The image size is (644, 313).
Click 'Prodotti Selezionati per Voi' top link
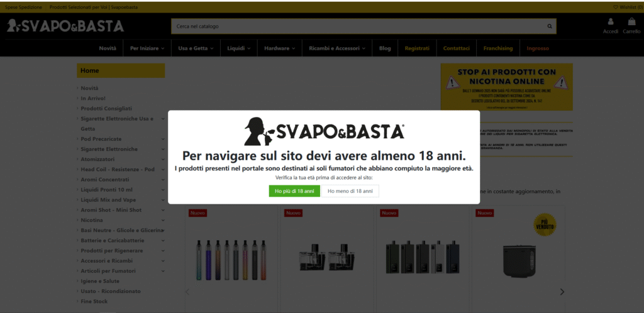(x=94, y=8)
